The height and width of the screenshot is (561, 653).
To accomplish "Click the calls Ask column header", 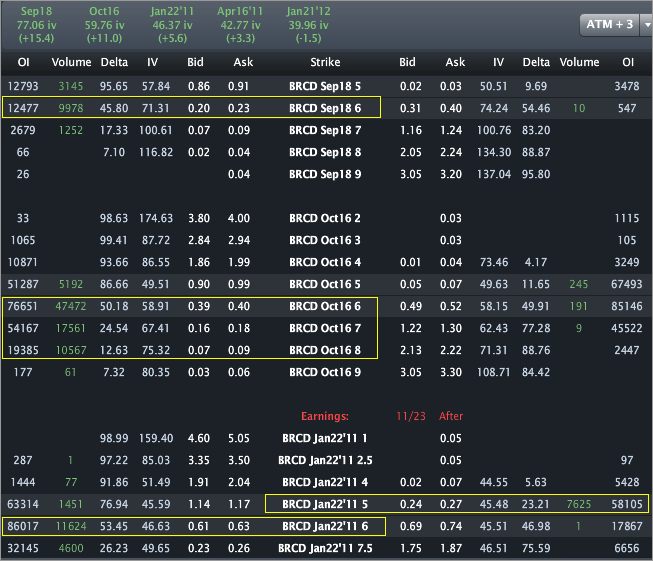I will (243, 62).
